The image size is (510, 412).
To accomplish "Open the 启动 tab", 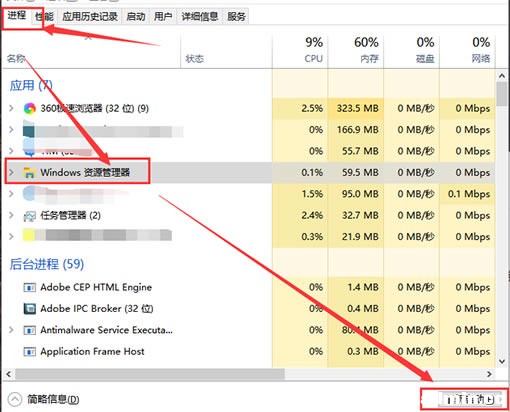I will (x=136, y=16).
